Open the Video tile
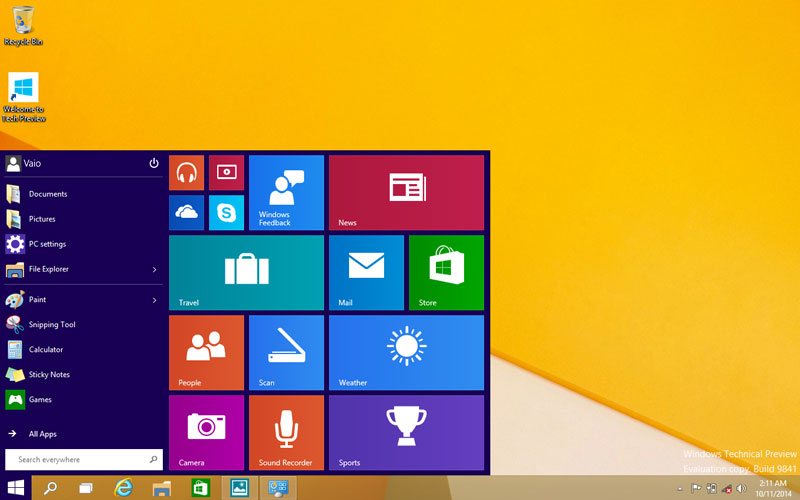 point(227,172)
